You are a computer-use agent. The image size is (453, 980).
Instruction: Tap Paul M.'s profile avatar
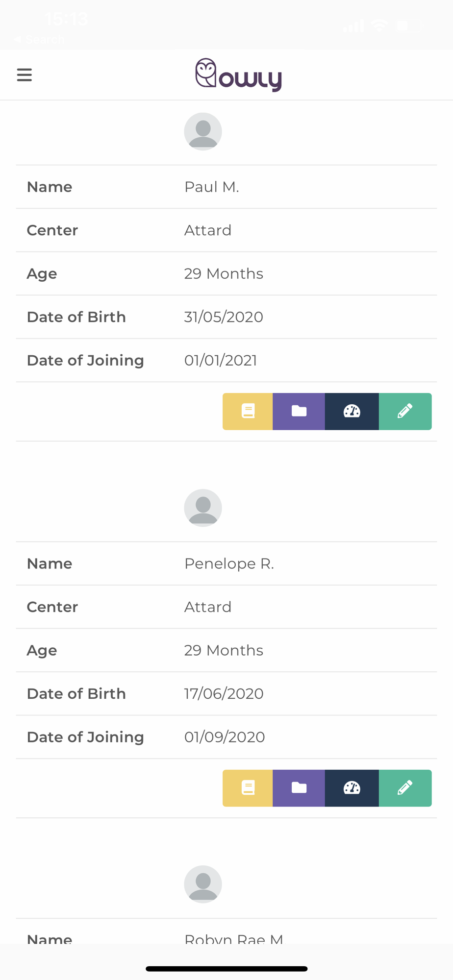tap(203, 131)
